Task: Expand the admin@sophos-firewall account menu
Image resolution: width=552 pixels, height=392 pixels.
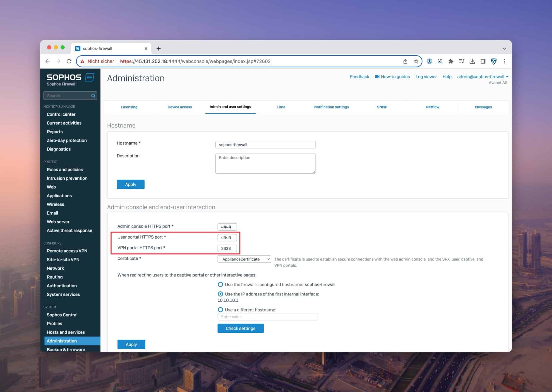Action: pyautogui.click(x=482, y=77)
